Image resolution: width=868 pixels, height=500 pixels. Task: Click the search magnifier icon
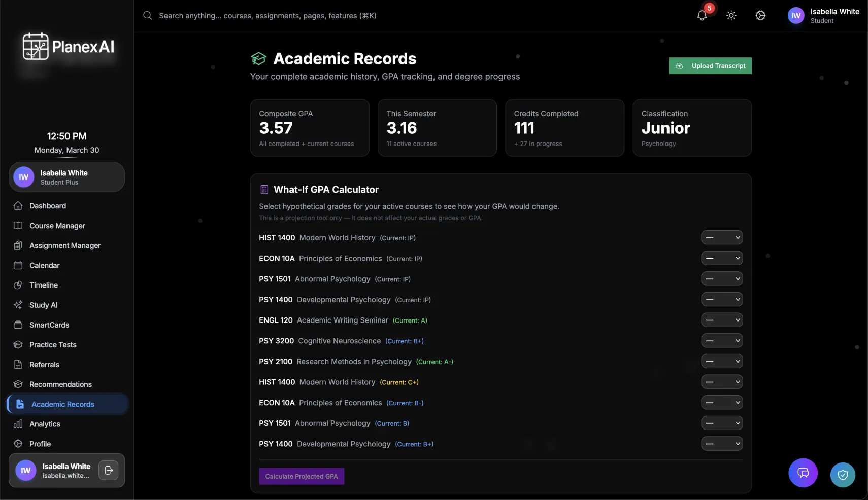point(148,16)
